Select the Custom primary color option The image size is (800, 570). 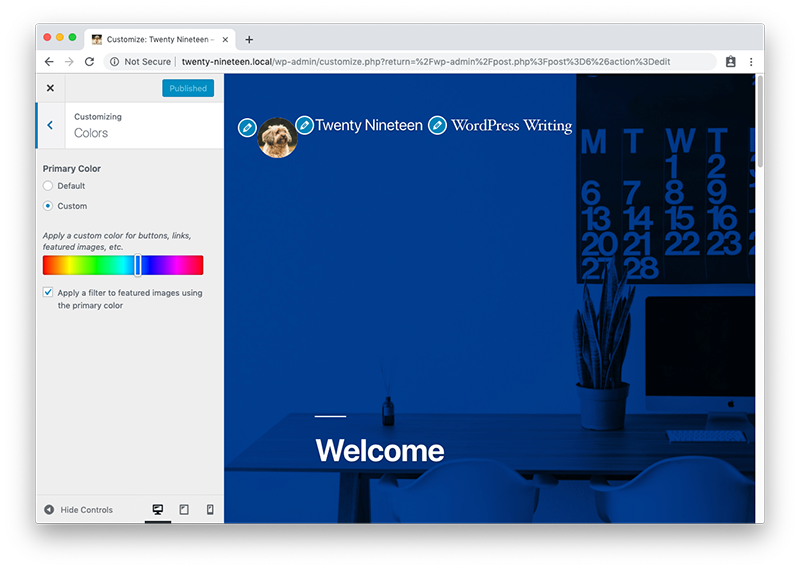pyautogui.click(x=48, y=206)
